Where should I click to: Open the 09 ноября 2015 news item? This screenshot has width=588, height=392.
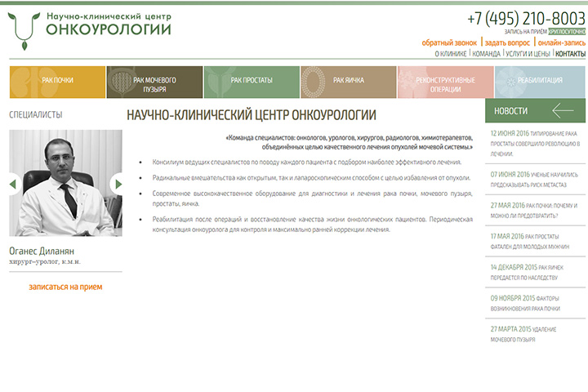coord(525,303)
